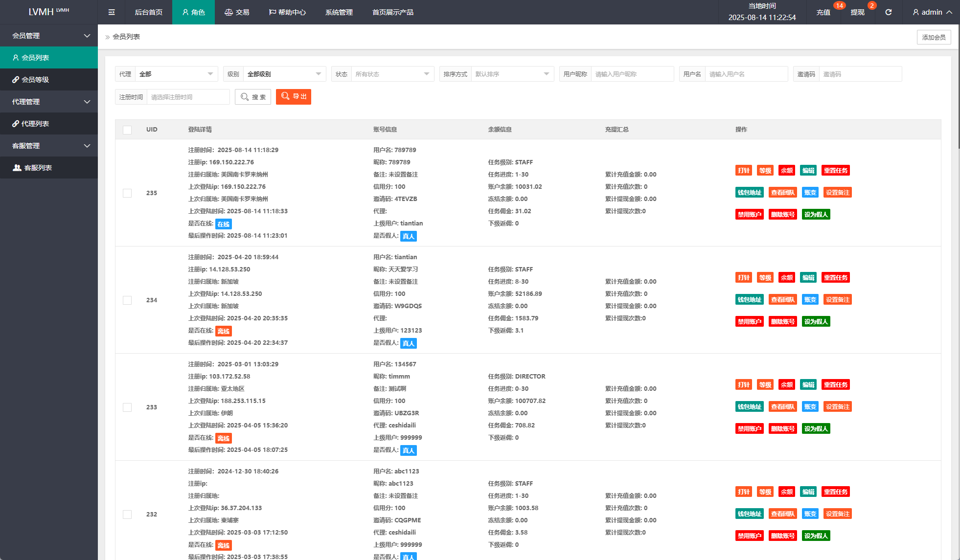Tick the checkbox for UID 235
Image resolution: width=960 pixels, height=560 pixels.
click(127, 193)
